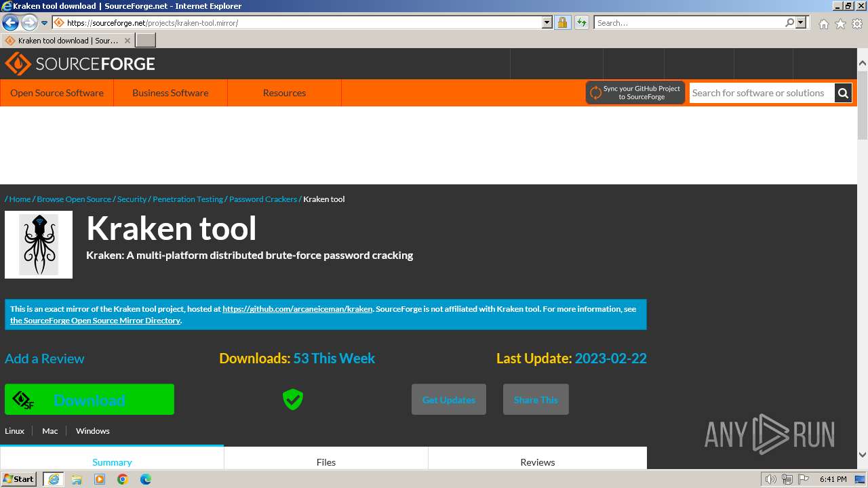Open the github.com/arcaneiceman/kraken link
The height and width of the screenshot is (488, 868).
click(298, 309)
